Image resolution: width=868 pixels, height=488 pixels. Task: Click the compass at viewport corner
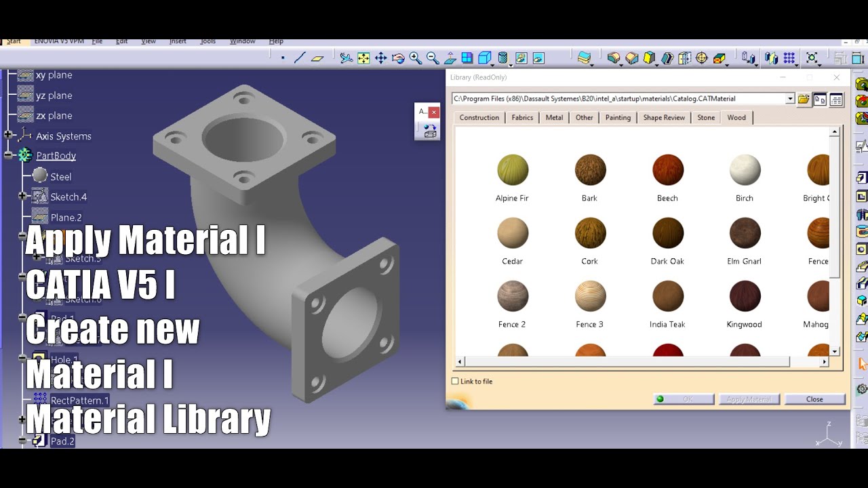click(828, 434)
